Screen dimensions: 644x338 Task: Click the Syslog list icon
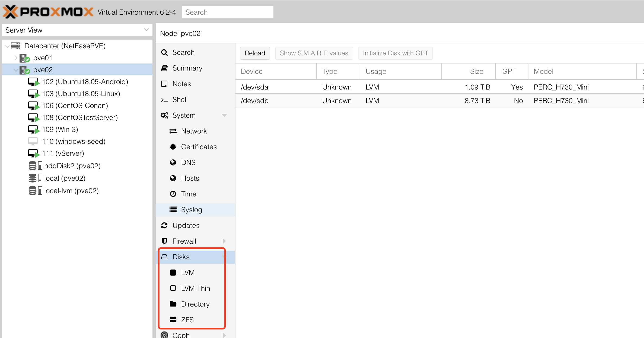[173, 210]
